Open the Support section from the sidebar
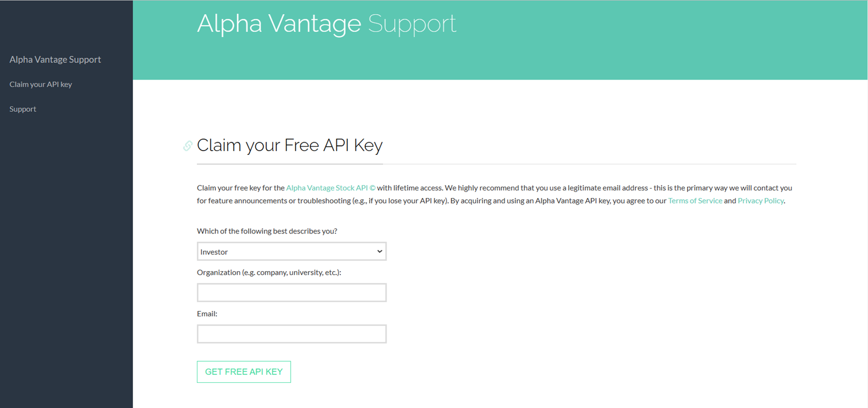 point(23,109)
